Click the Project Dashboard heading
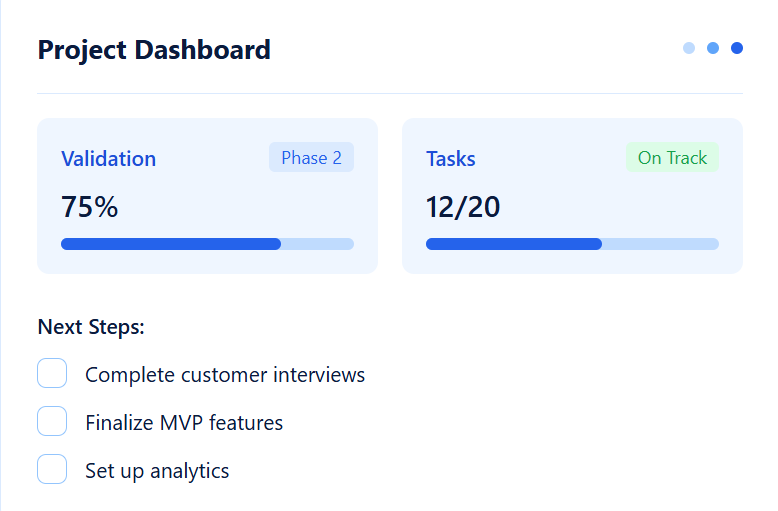 tap(154, 49)
